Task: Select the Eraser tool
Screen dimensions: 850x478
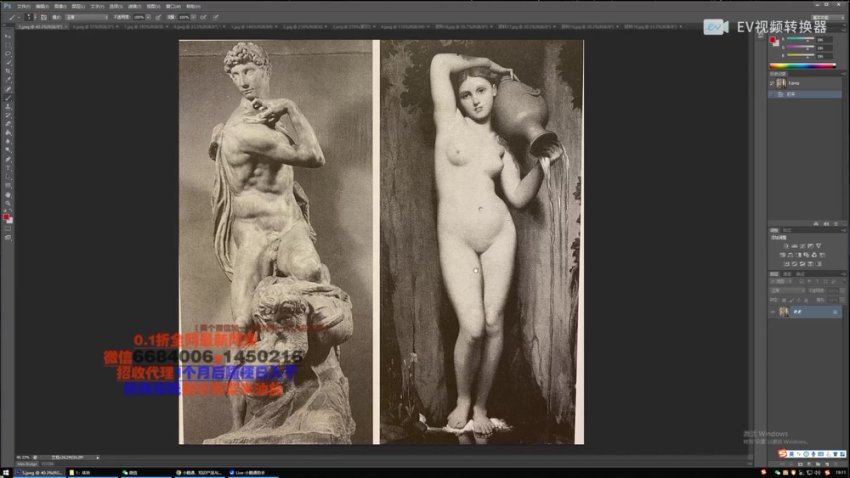Action: [x=8, y=124]
